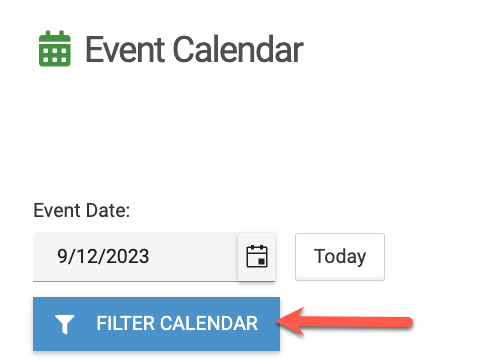The height and width of the screenshot is (363, 503).
Task: Select the FILTER CALENDAR button
Action: pyautogui.click(x=156, y=324)
